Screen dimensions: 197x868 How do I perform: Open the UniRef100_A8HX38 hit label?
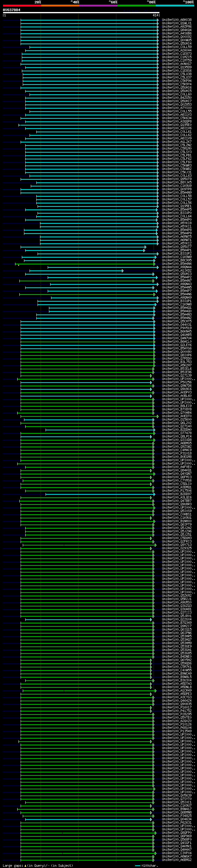tap(177, 20)
